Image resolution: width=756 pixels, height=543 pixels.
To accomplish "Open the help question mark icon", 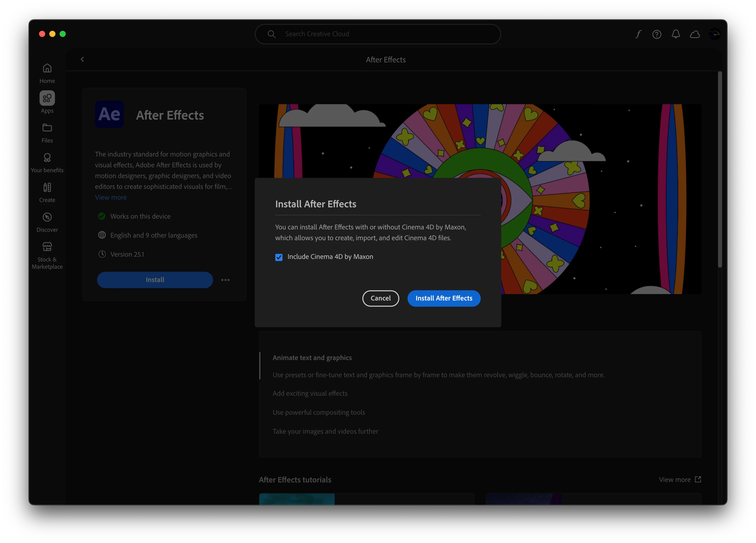I will point(657,34).
